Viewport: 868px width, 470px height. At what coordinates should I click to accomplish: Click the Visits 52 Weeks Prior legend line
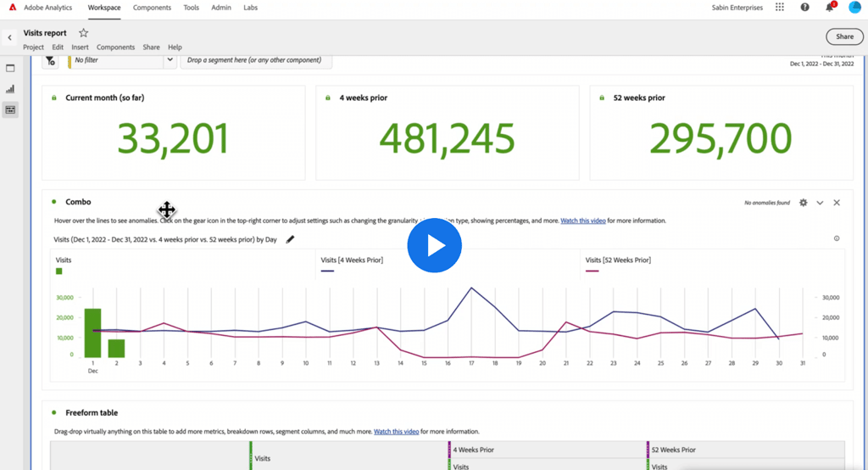tap(592, 271)
